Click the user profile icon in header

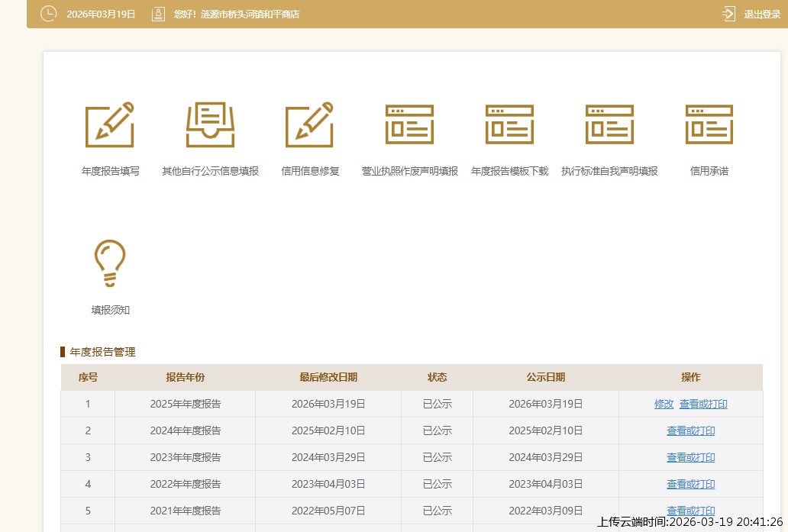point(158,14)
